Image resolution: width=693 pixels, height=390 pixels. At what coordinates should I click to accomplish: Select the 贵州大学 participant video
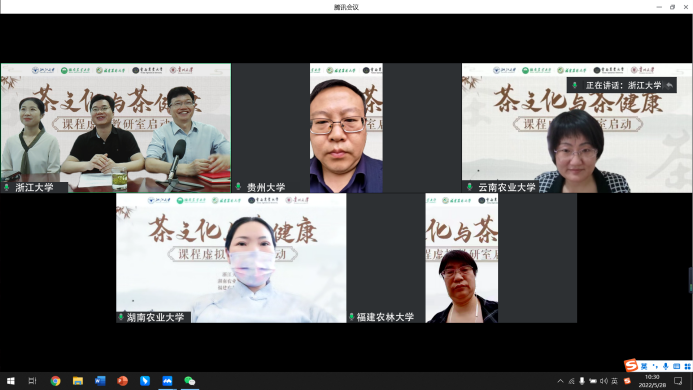coord(346,128)
